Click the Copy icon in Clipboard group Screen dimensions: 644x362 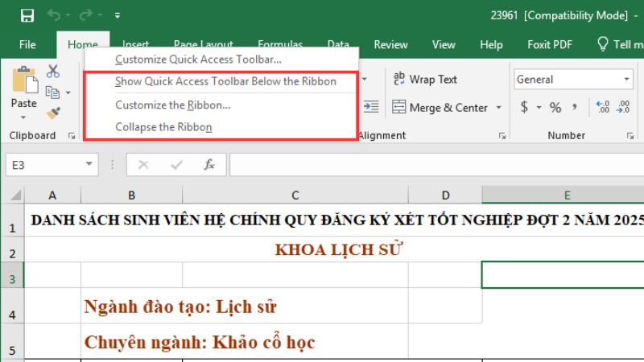52,93
